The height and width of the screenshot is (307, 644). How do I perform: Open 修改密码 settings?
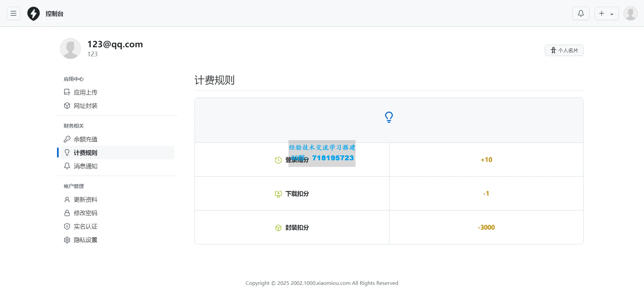point(85,213)
